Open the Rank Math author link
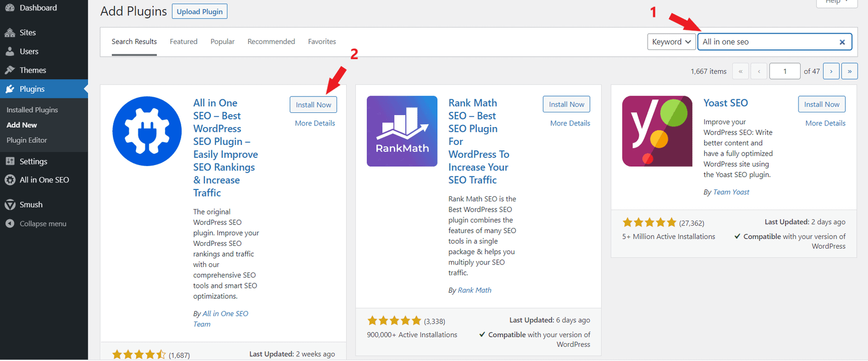Image resolution: width=868 pixels, height=361 pixels. [x=475, y=290]
